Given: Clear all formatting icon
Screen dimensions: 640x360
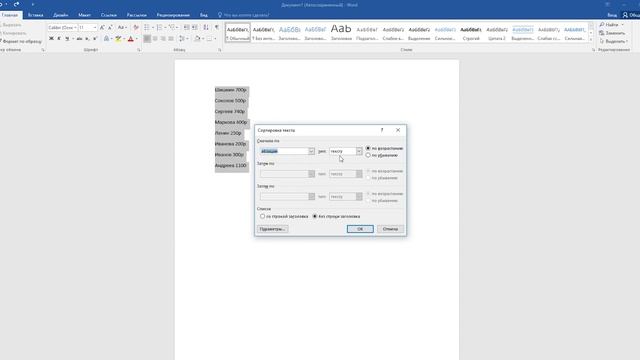Looking at the screenshot, I should 136,27.
